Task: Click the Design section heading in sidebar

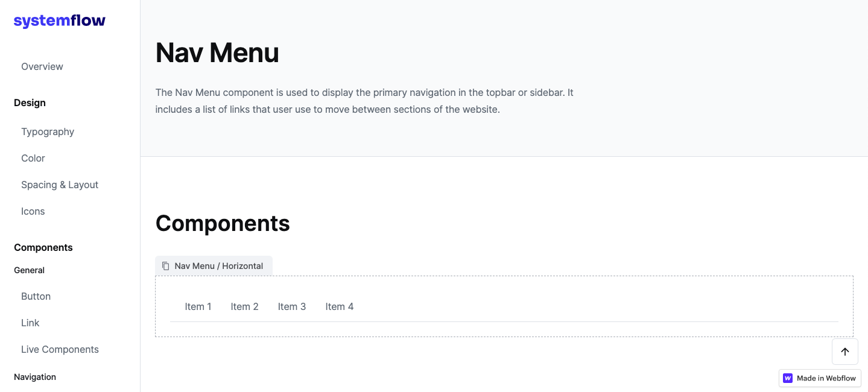Action: pos(30,103)
